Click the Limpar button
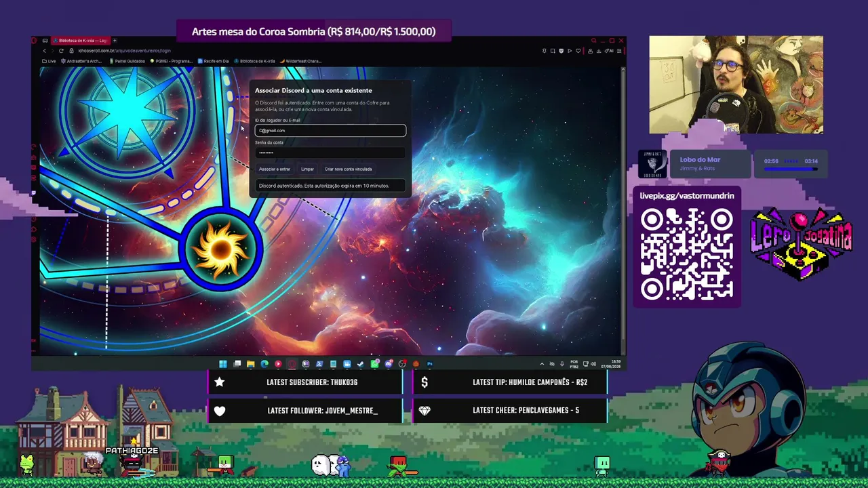 [x=307, y=169]
